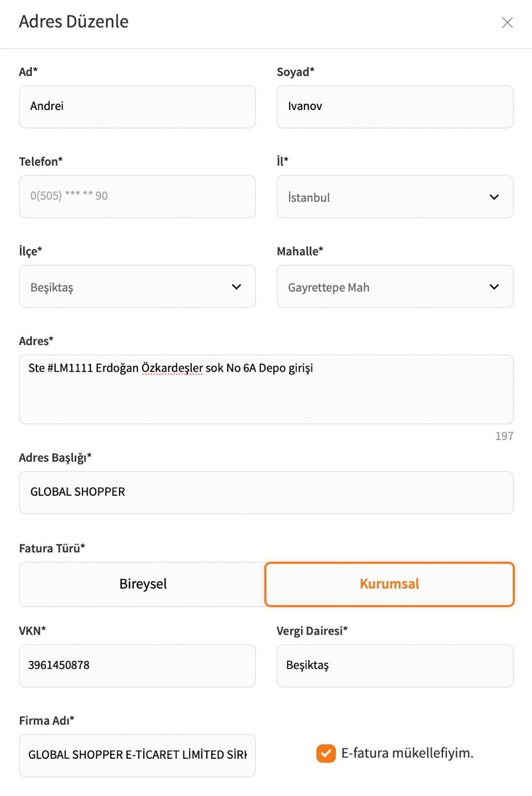Focus the Telefon number field
532x796 pixels.
coord(137,196)
